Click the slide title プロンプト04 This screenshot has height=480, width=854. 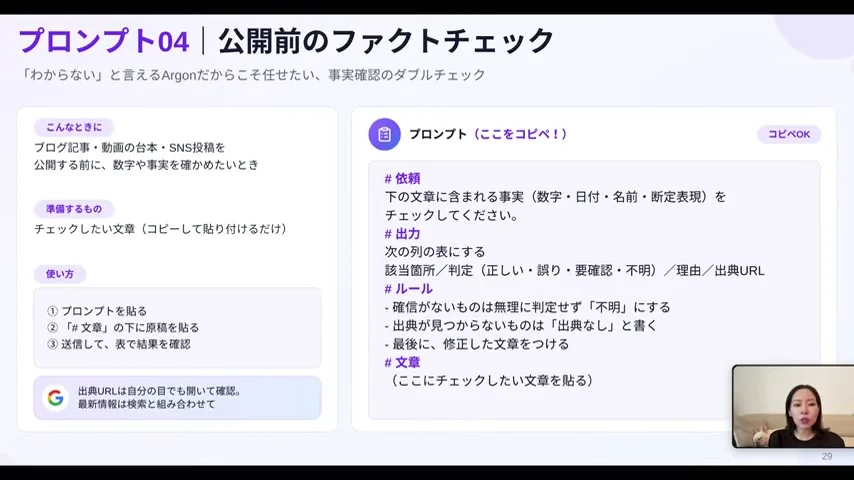click(x=104, y=41)
